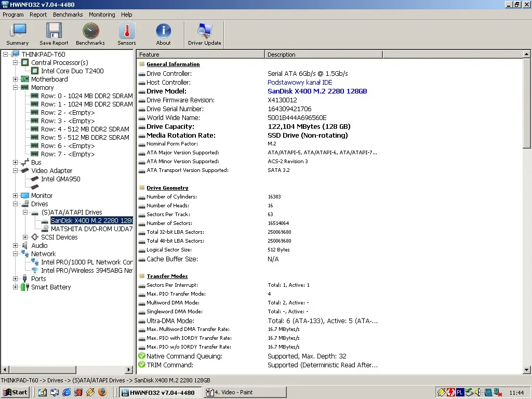Select the THINKPAD-T60 root node
Viewport: 532px width, 399px height.
coord(44,54)
